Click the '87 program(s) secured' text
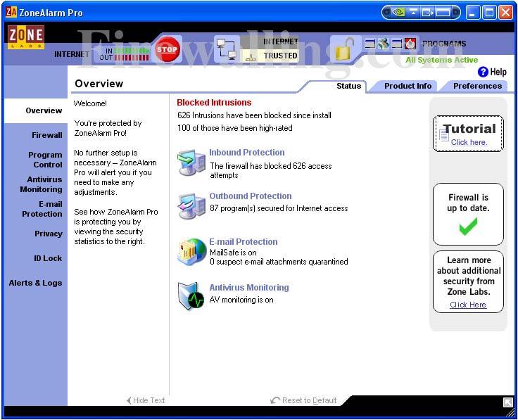Image resolution: width=518 pixels, height=420 pixels. click(279, 208)
